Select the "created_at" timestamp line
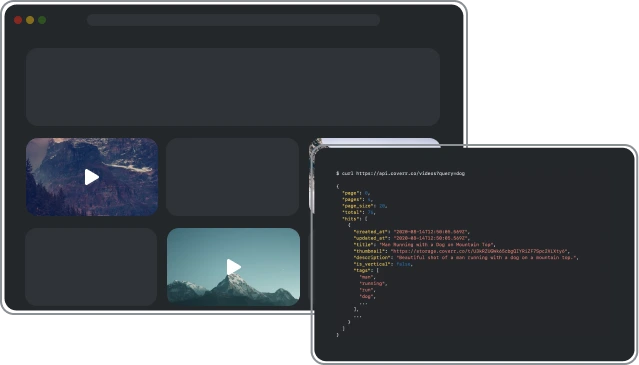639x365 pixels. tap(412, 232)
